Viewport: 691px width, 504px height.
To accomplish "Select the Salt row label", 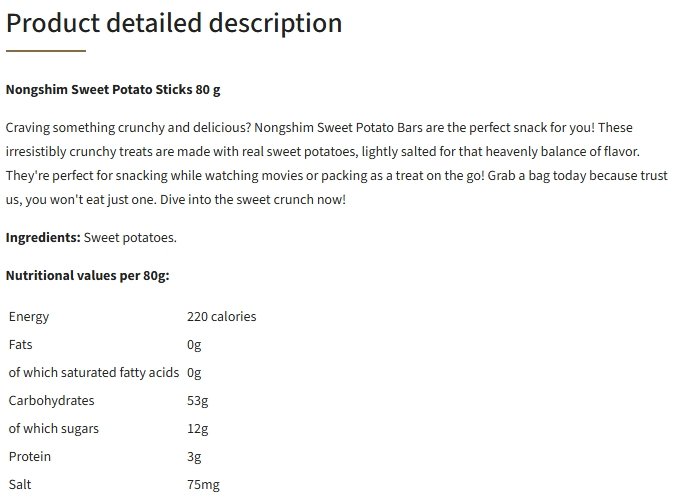I will pyautogui.click(x=20, y=484).
